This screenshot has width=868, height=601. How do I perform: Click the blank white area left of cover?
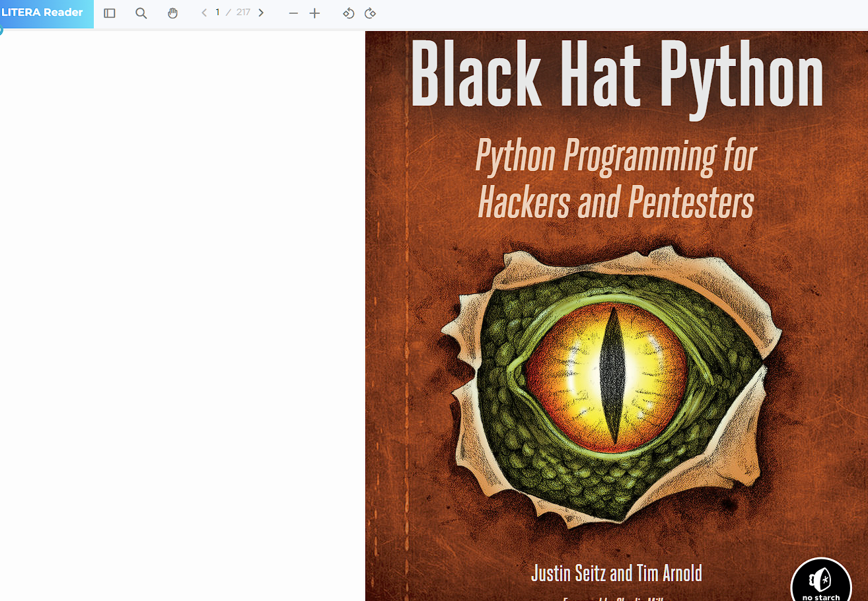click(182, 317)
